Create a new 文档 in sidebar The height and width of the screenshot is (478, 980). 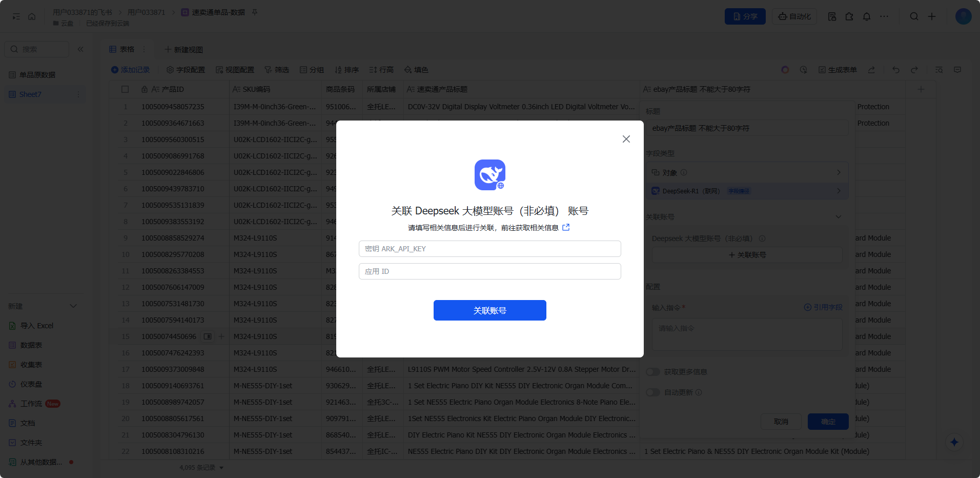(x=28, y=423)
